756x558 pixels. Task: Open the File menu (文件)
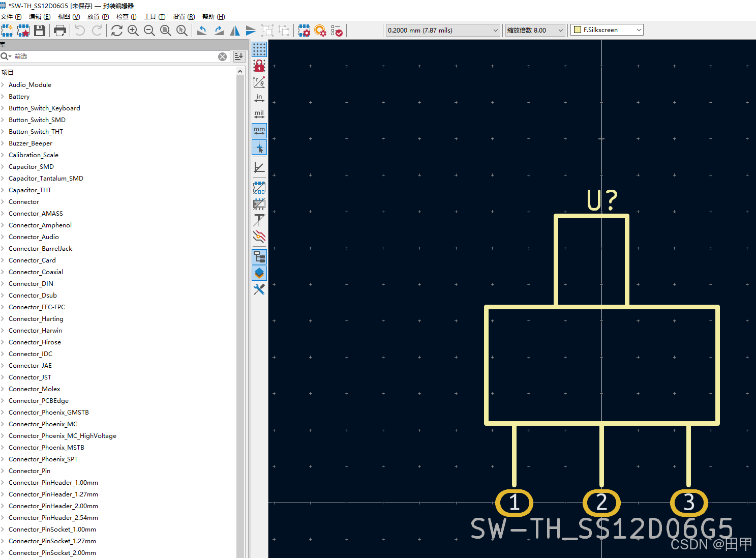point(11,17)
